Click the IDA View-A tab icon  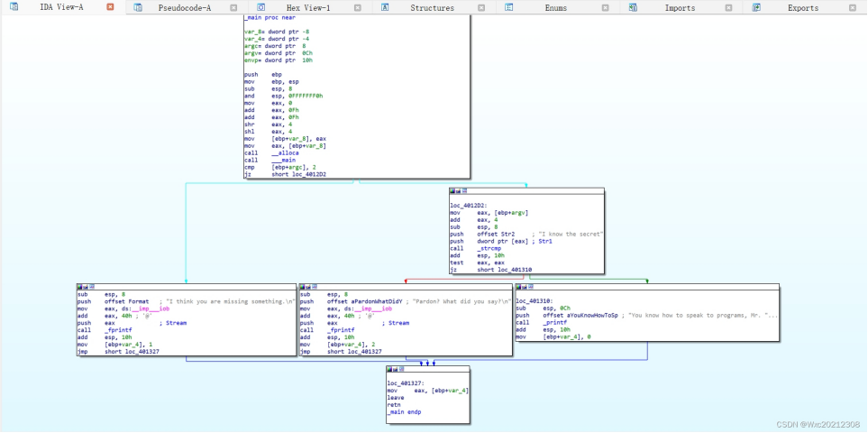click(14, 7)
